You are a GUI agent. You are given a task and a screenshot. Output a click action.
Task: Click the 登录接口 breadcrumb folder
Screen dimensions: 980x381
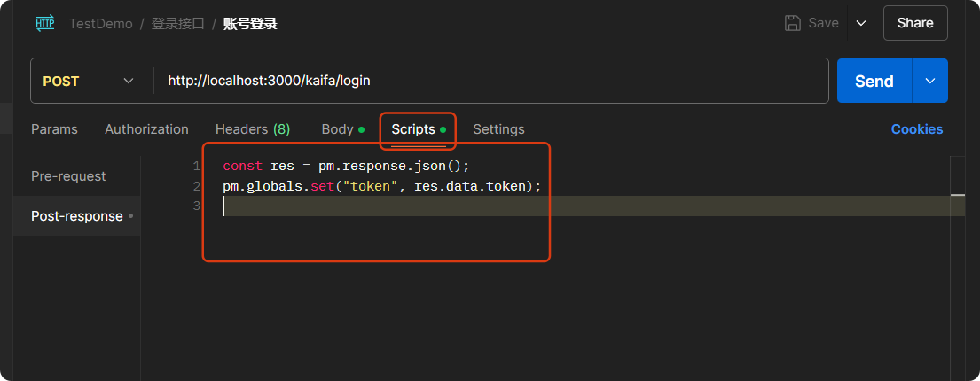177,24
